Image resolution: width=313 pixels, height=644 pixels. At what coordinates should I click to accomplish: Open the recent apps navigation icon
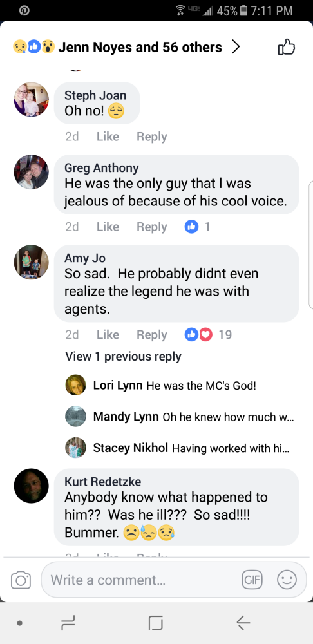[x=68, y=623]
